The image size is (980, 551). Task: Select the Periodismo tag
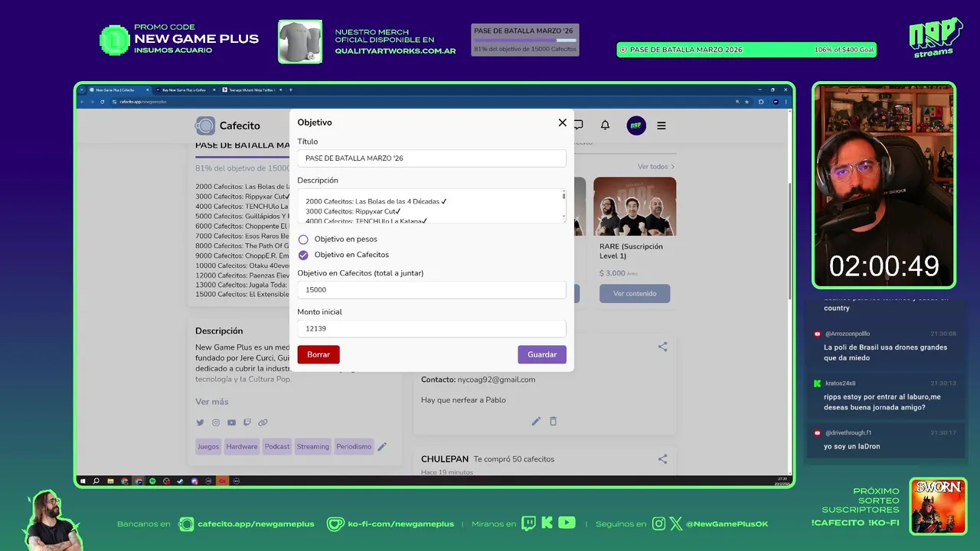[354, 446]
